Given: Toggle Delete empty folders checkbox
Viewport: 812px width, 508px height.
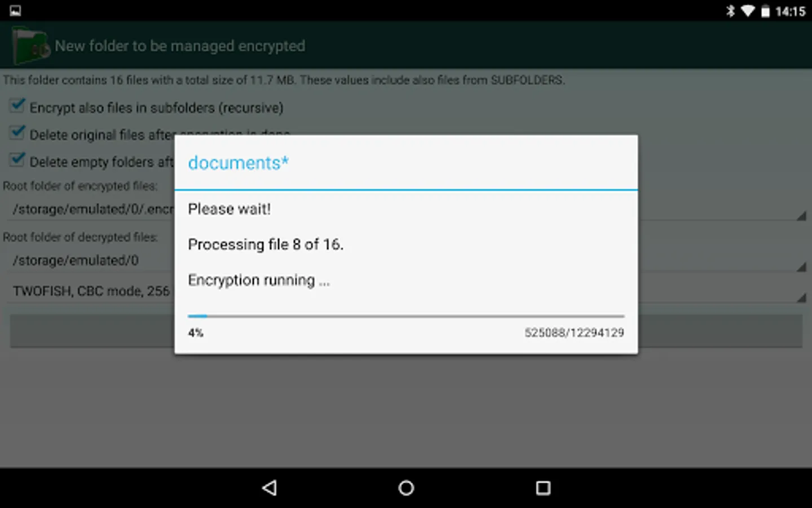Looking at the screenshot, I should pyautogui.click(x=17, y=160).
